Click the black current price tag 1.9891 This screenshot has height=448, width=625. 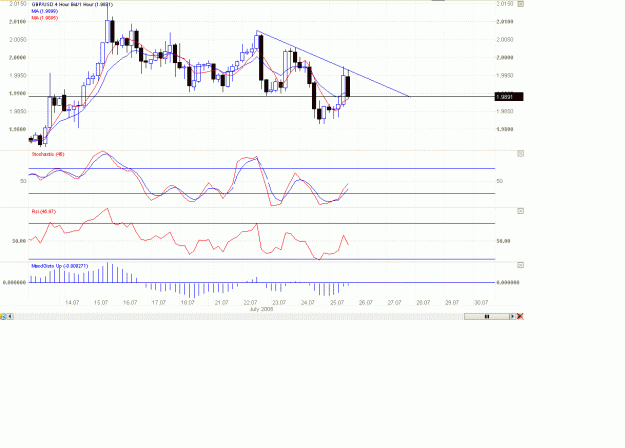tap(509, 96)
